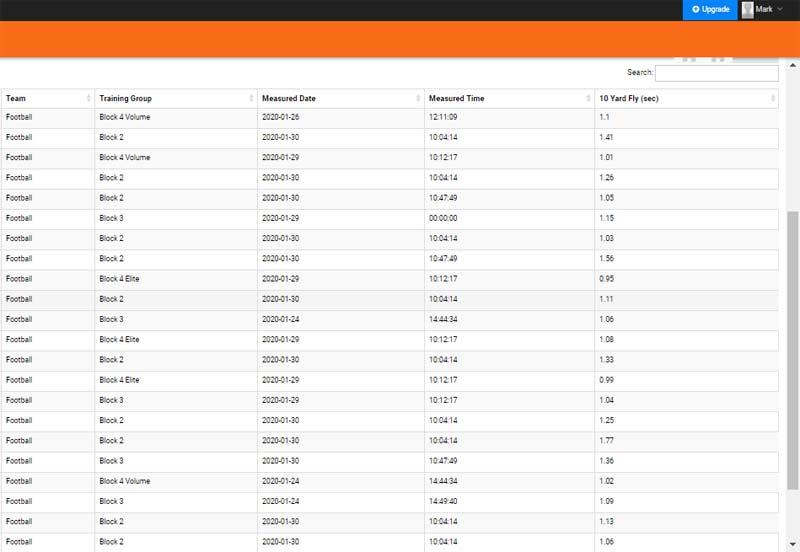Click the 1.36 fly time value
Screen dimensions: 800x552
606,461
